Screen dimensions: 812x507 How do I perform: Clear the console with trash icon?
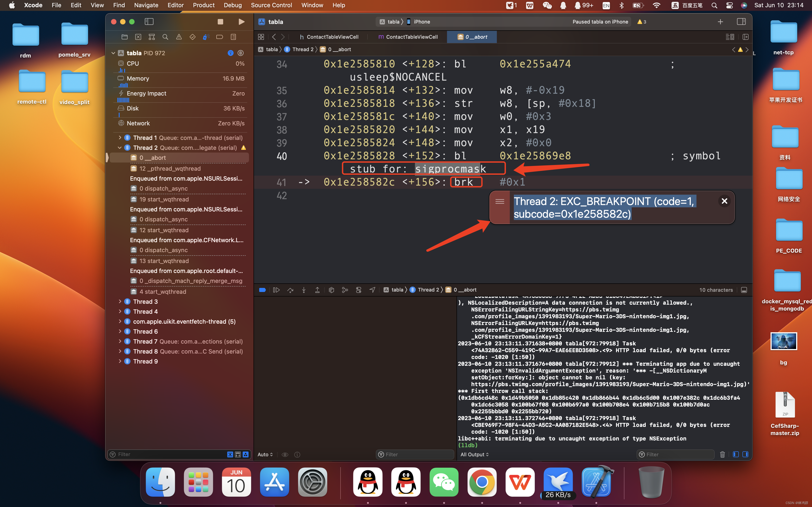pyautogui.click(x=723, y=454)
